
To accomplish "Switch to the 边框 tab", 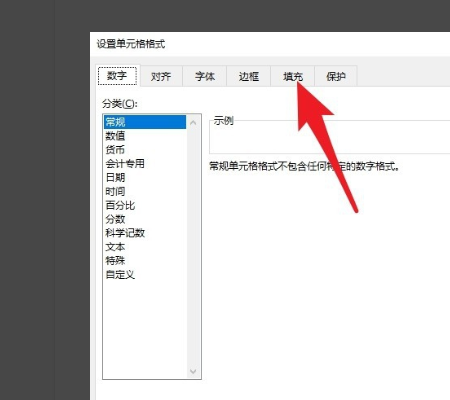I will click(249, 77).
